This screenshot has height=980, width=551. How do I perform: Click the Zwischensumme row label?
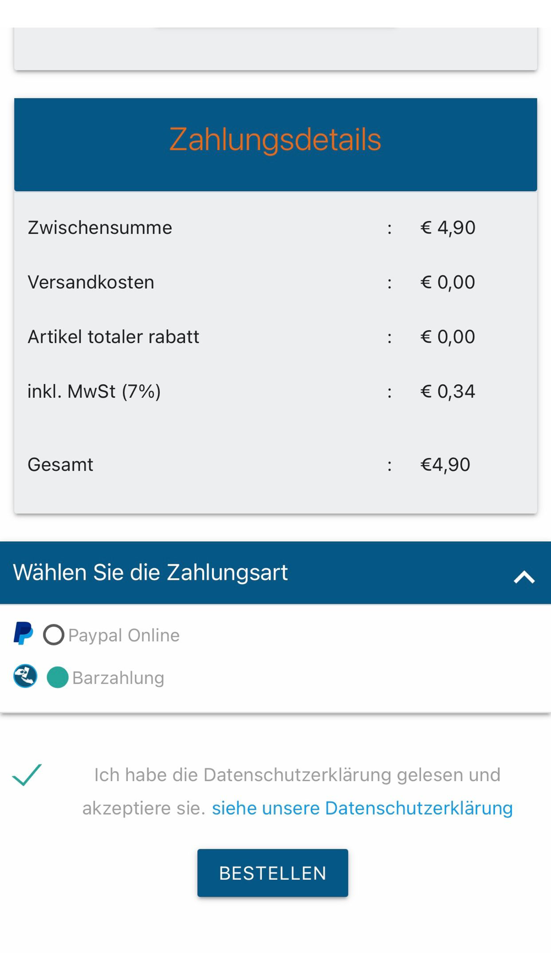[x=100, y=228]
